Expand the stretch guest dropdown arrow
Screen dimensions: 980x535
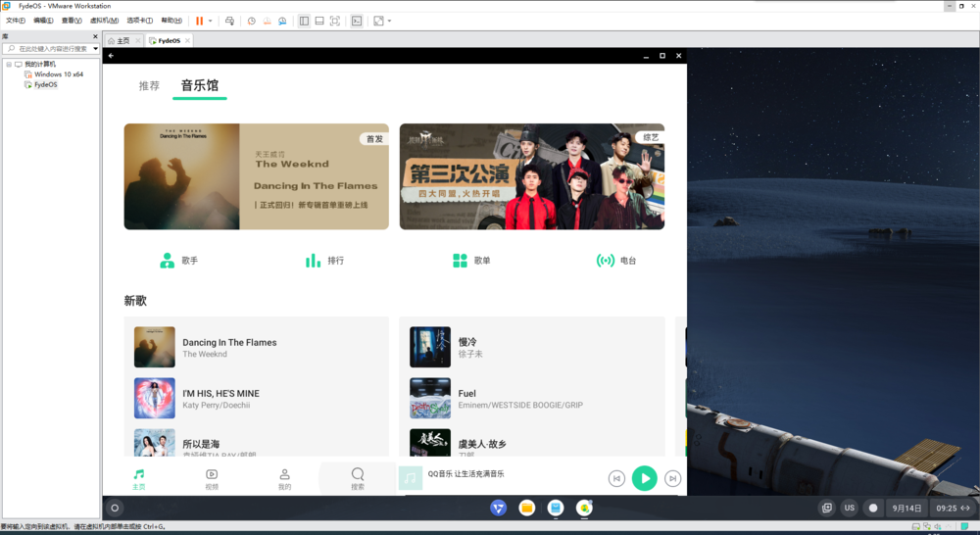pos(389,21)
